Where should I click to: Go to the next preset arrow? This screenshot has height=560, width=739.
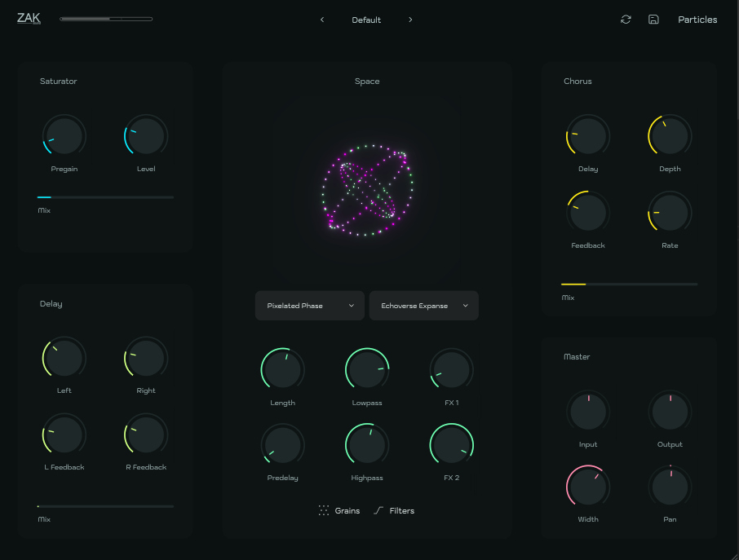pos(410,20)
